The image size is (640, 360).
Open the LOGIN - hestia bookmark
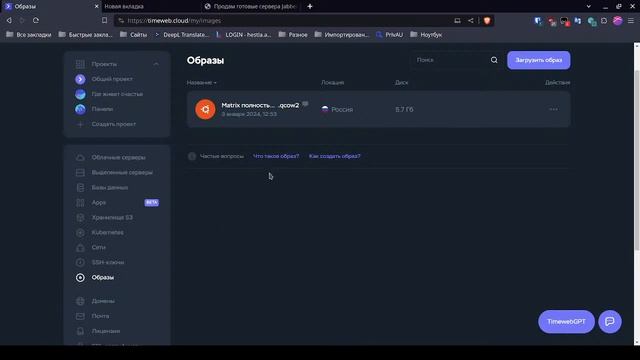[244, 35]
